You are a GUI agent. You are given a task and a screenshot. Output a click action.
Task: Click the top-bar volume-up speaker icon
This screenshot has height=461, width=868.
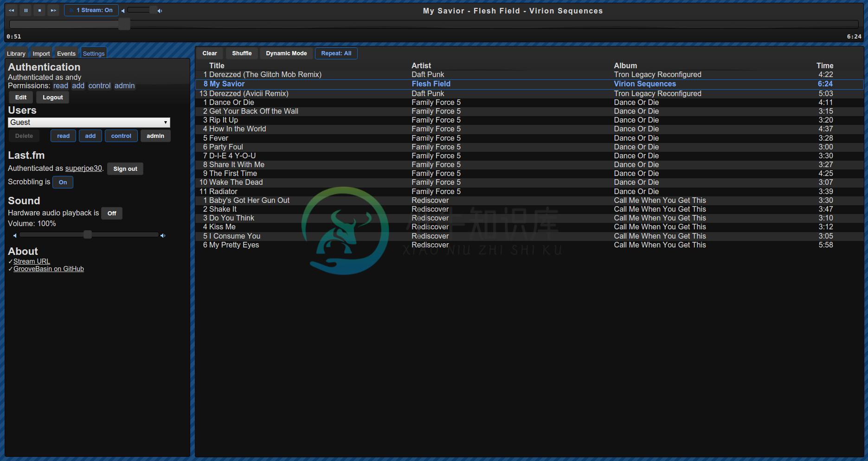160,11
